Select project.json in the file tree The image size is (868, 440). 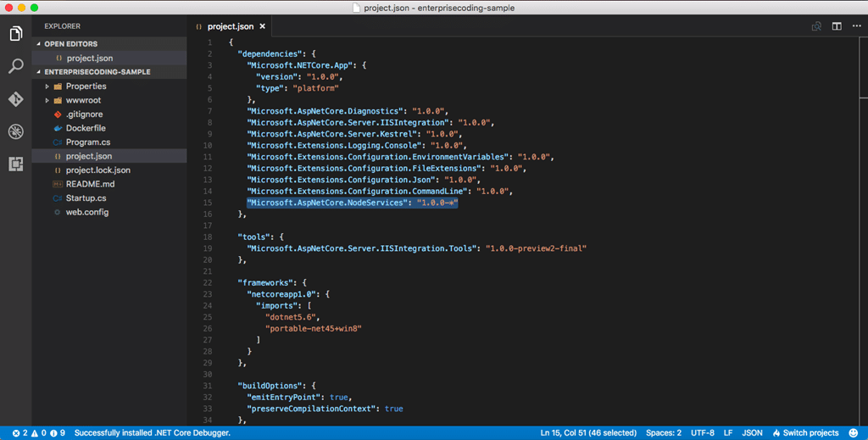point(88,156)
